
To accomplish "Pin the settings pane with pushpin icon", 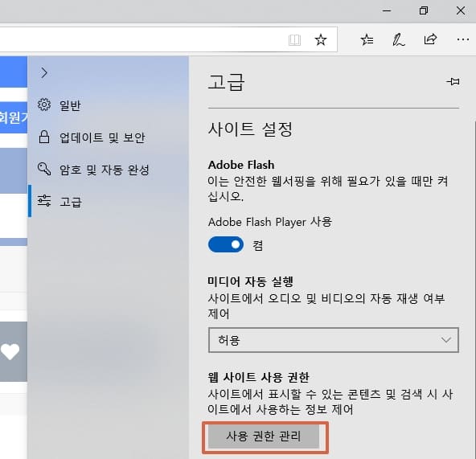I will pos(453,81).
